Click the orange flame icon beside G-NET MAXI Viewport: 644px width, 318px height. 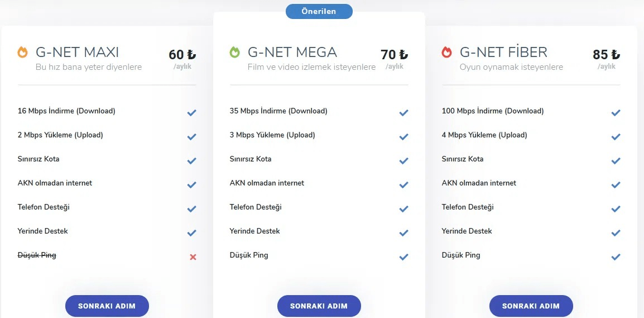pyautogui.click(x=22, y=52)
